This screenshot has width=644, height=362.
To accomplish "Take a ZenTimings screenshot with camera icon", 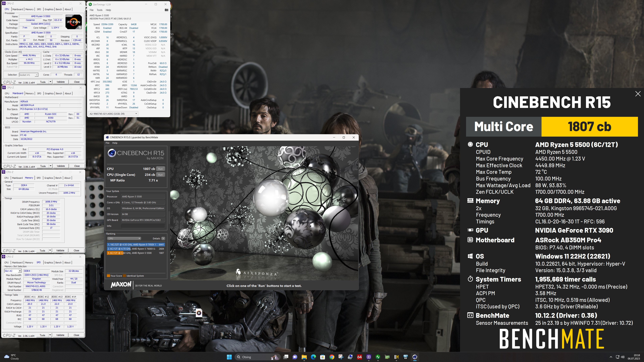I will 167,10.
